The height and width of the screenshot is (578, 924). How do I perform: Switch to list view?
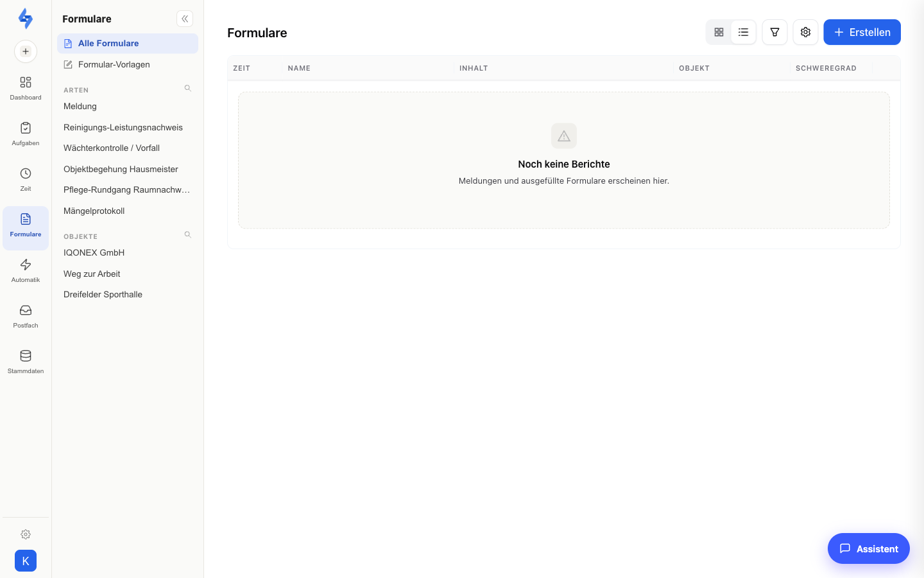coord(743,32)
